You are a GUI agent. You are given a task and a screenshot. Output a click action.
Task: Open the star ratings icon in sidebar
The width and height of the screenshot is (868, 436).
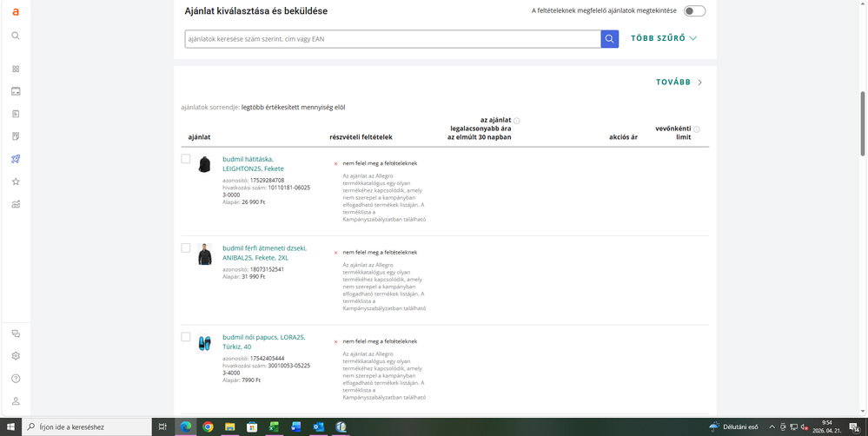[16, 182]
